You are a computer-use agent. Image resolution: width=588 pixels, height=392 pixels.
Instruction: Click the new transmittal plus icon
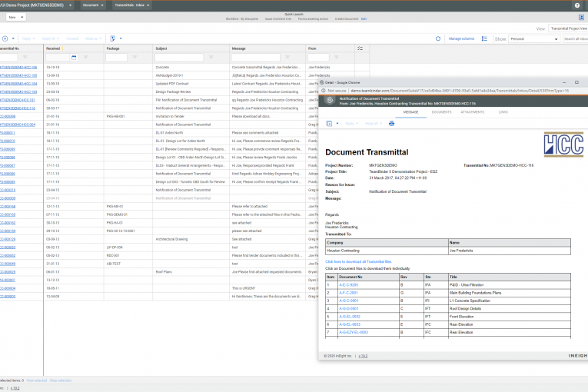click(5, 38)
